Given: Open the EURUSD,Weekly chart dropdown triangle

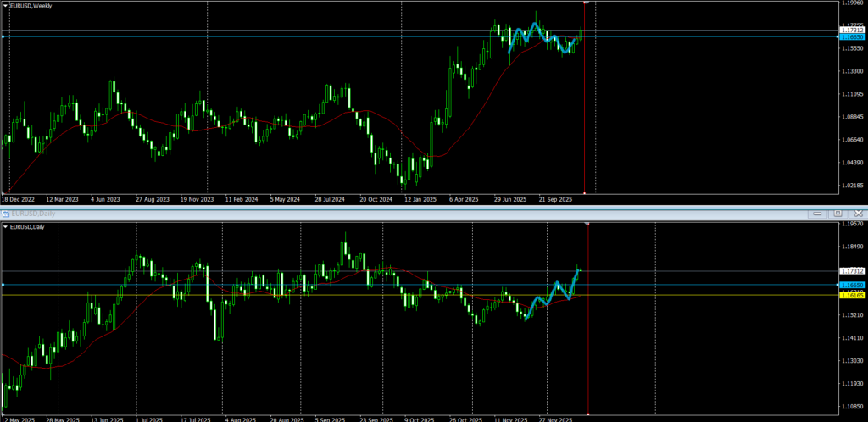Looking at the screenshot, I should pyautogui.click(x=4, y=5).
